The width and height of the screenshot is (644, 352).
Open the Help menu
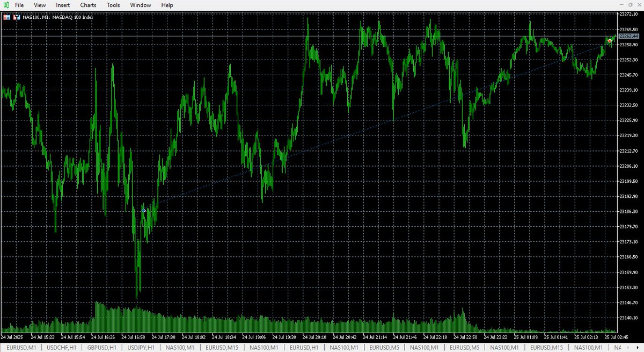coord(167,5)
